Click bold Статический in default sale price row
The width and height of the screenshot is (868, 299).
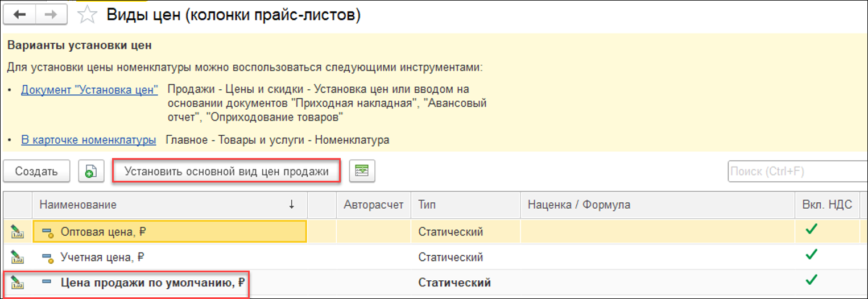click(x=454, y=283)
